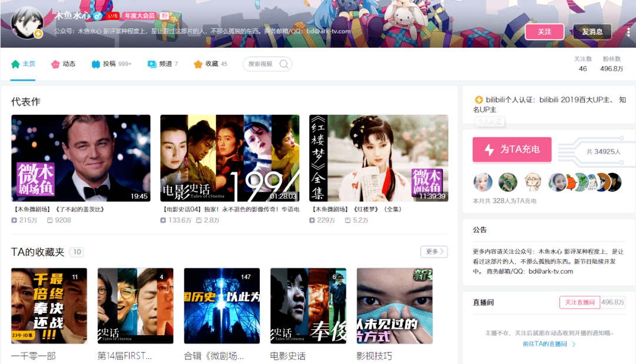Open 【木鱼微剧场】《了不起的盖茨比》 title link
Viewport: 636px width, 364px height.
[59, 210]
